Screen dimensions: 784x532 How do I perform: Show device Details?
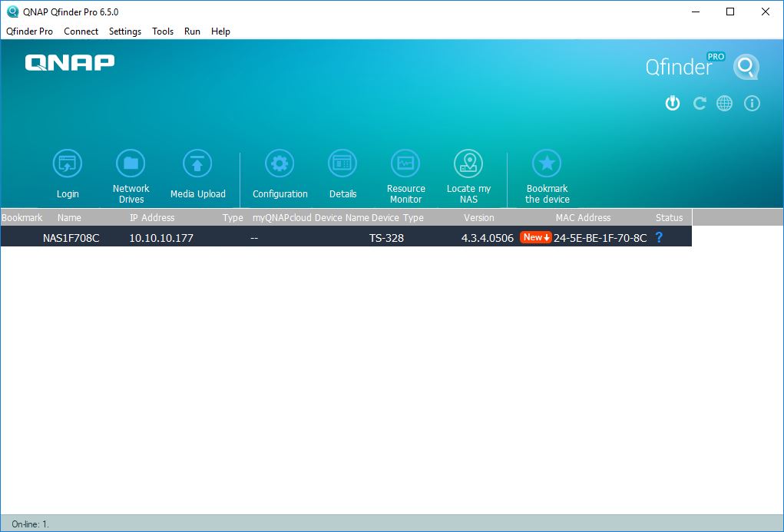click(342, 164)
